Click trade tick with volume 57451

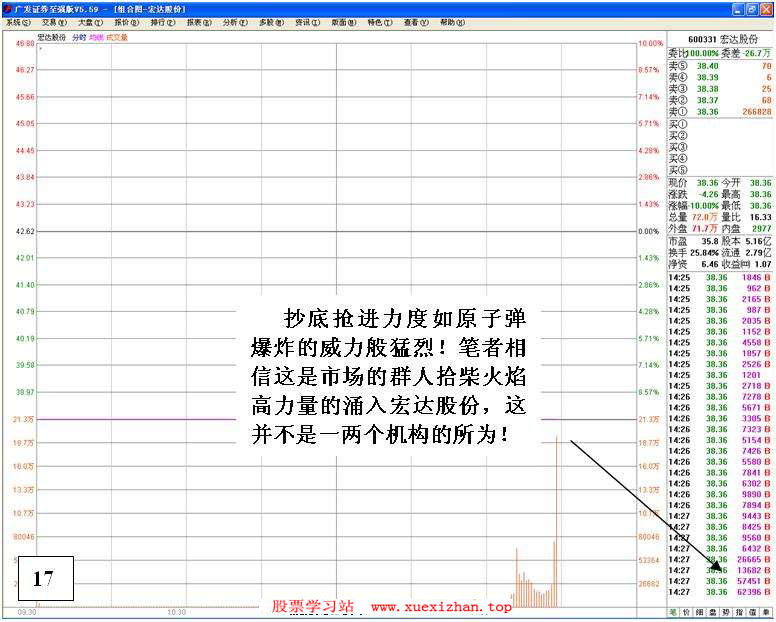[720, 581]
